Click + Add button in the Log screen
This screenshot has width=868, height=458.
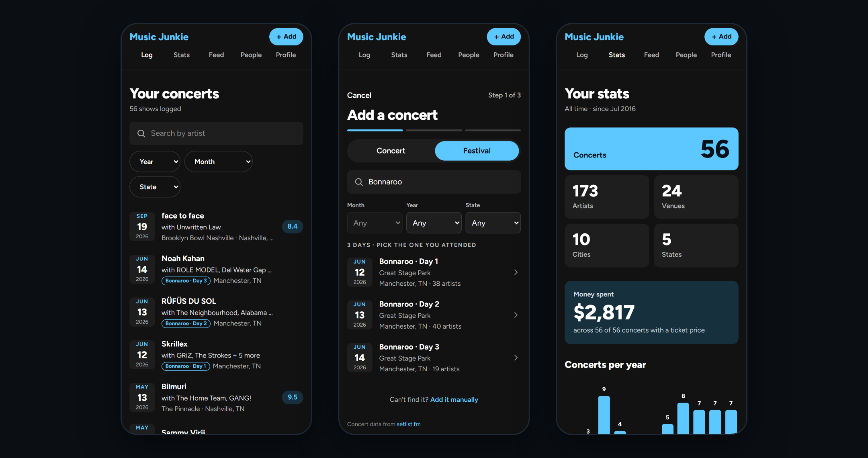286,37
